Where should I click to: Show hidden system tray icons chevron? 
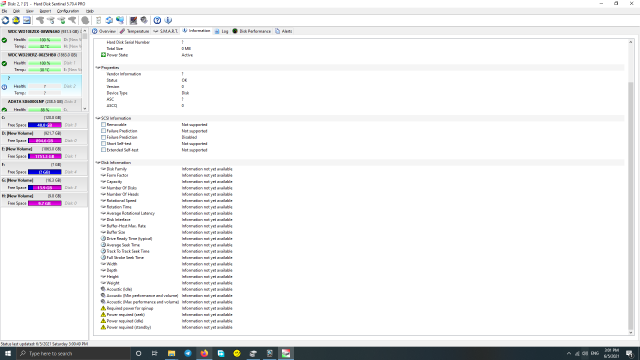click(x=569, y=353)
